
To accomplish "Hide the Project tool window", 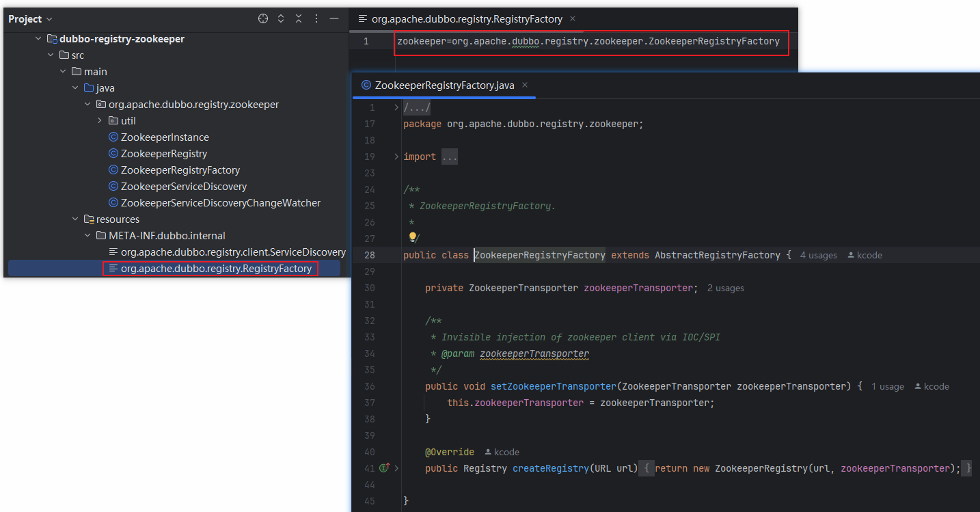I will tap(334, 19).
